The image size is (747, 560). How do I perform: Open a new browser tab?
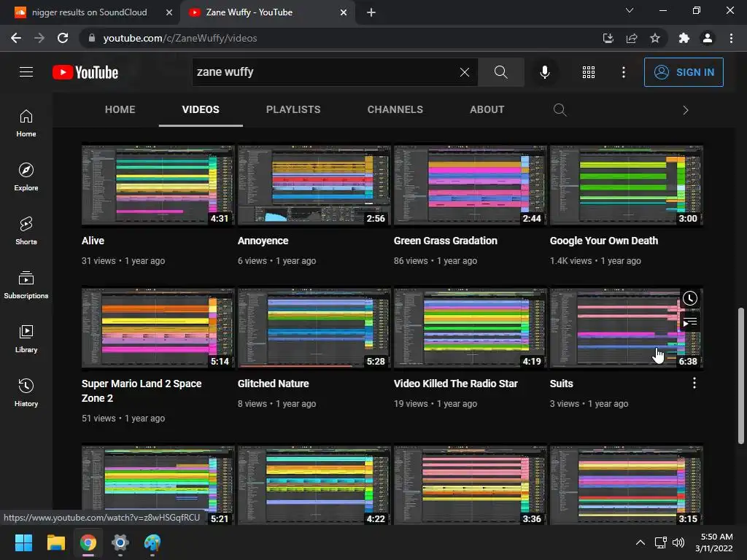coord(371,12)
